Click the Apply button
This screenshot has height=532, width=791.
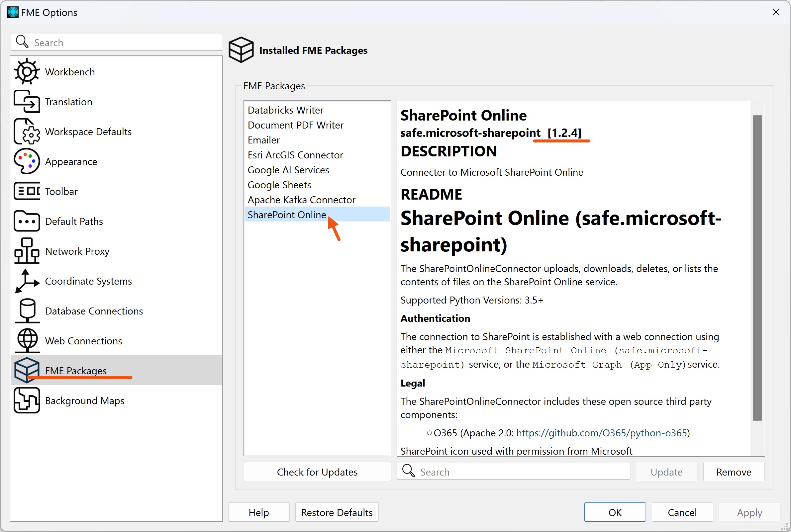tap(749, 512)
